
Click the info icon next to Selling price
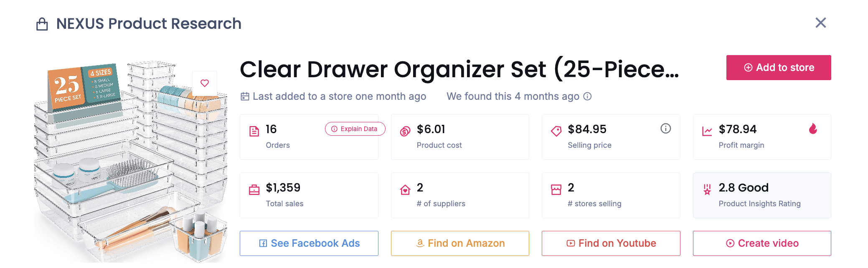click(665, 129)
